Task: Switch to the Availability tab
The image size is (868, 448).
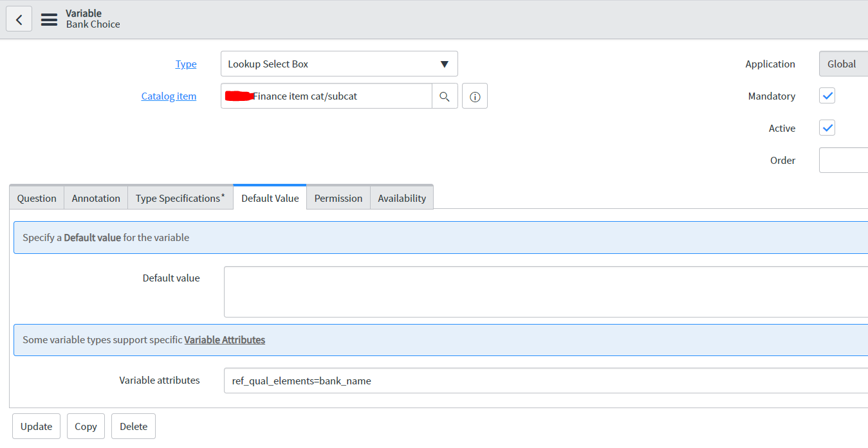Action: coord(402,197)
